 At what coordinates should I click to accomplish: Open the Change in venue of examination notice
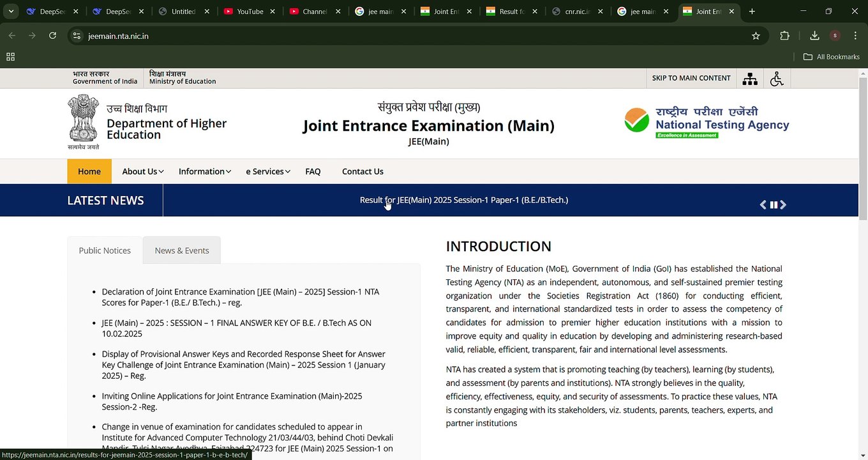click(x=248, y=438)
